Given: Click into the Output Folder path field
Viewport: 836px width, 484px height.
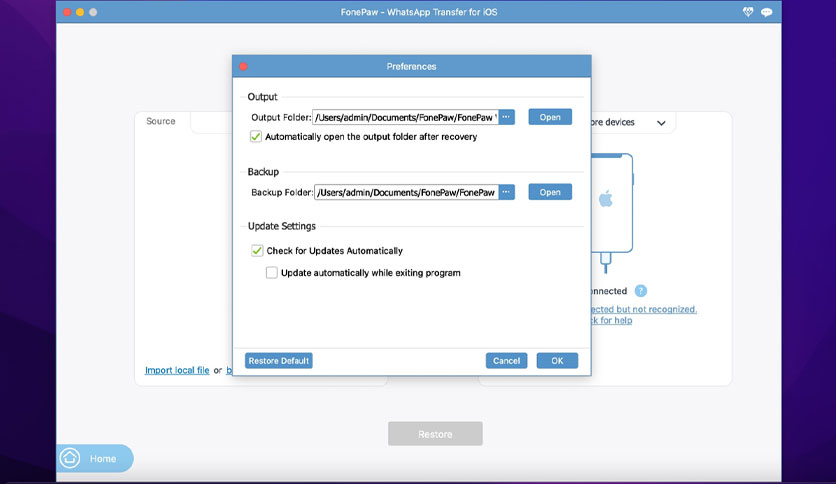Looking at the screenshot, I should (x=406, y=117).
